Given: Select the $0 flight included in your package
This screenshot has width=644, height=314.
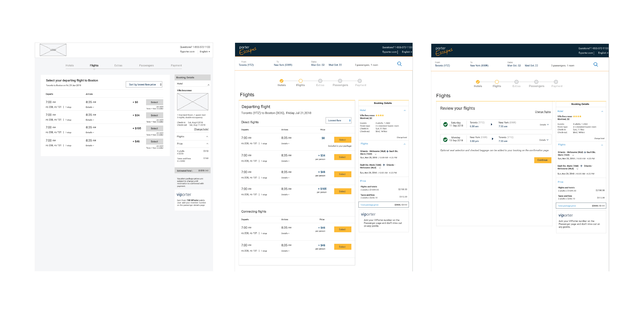Looking at the screenshot, I should 342,140.
